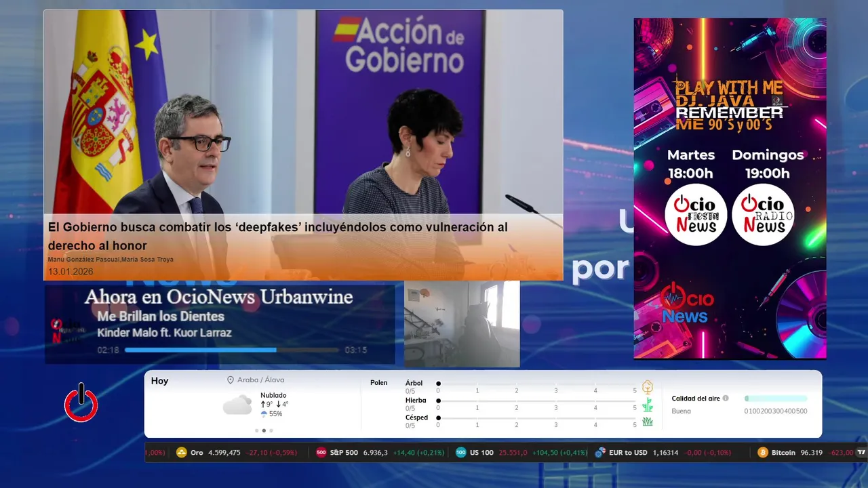The width and height of the screenshot is (868, 488).
Task: Click the Césped pollen level slider
Action: (x=536, y=418)
